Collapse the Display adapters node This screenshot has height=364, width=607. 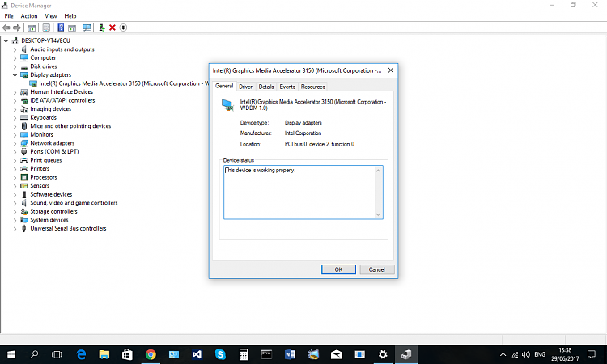15,75
